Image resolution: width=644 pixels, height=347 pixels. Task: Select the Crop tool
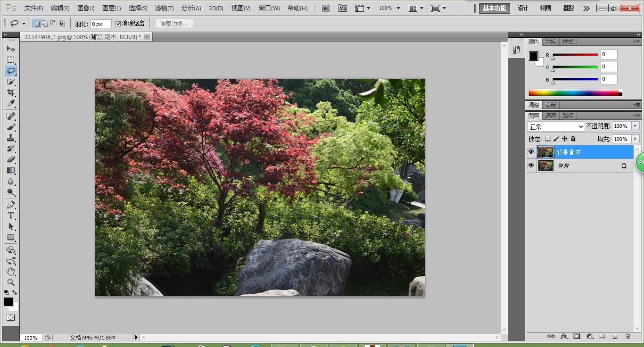(11, 93)
